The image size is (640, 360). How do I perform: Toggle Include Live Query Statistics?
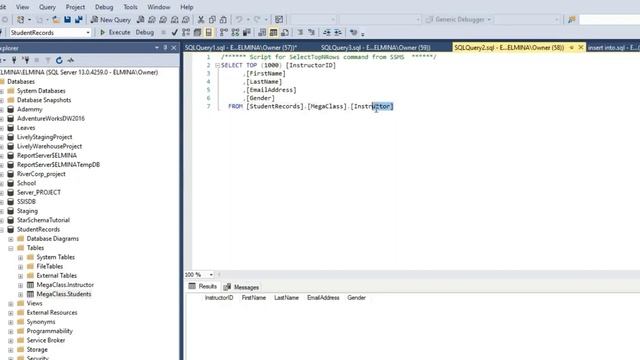[x=236, y=32]
